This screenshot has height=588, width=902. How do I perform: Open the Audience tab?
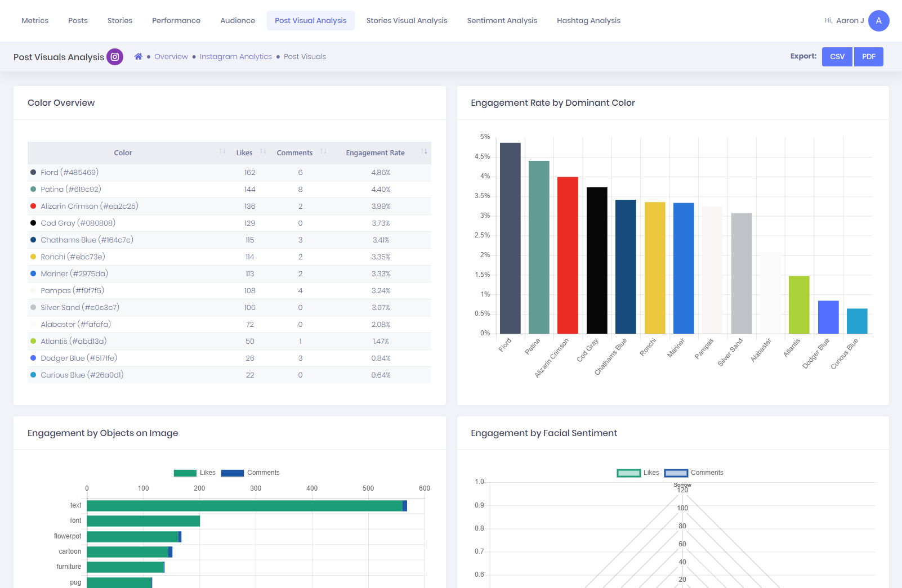[x=238, y=21]
